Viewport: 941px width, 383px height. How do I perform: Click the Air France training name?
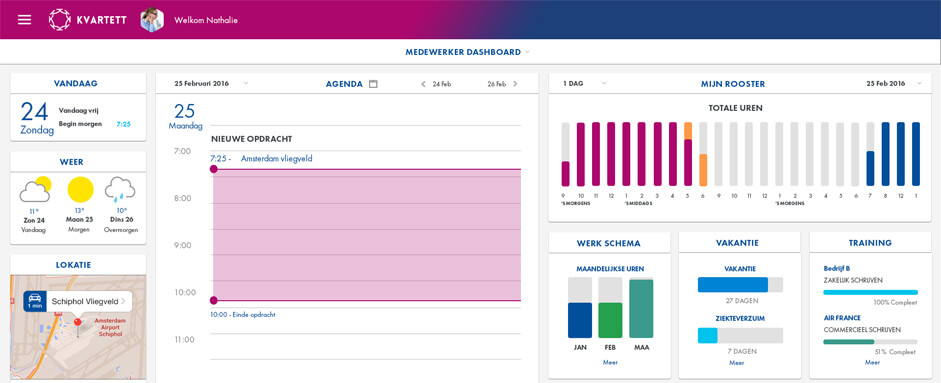tap(842, 318)
